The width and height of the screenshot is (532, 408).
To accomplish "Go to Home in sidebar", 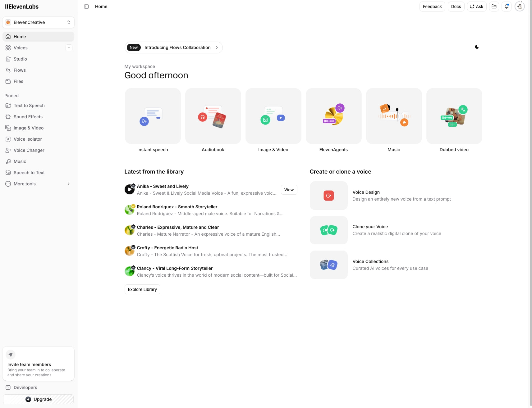I will 38,37.
